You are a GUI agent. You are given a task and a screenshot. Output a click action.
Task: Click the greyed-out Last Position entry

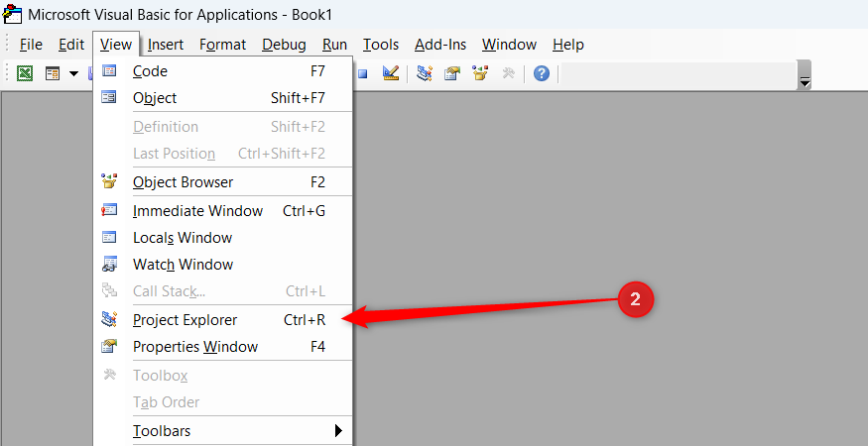(x=223, y=154)
